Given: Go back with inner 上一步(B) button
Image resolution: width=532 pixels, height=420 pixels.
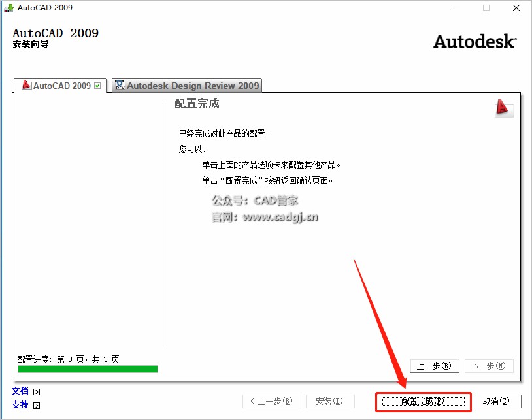Looking at the screenshot, I should point(435,366).
